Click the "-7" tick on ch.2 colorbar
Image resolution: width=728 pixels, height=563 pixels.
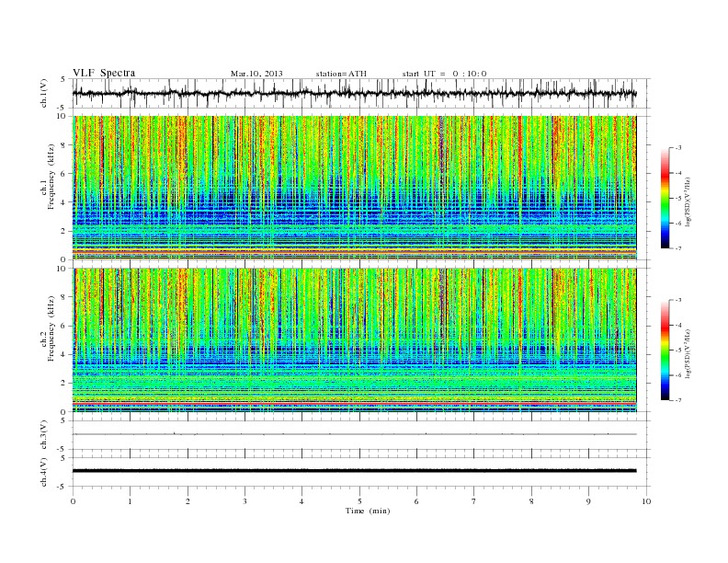677,400
